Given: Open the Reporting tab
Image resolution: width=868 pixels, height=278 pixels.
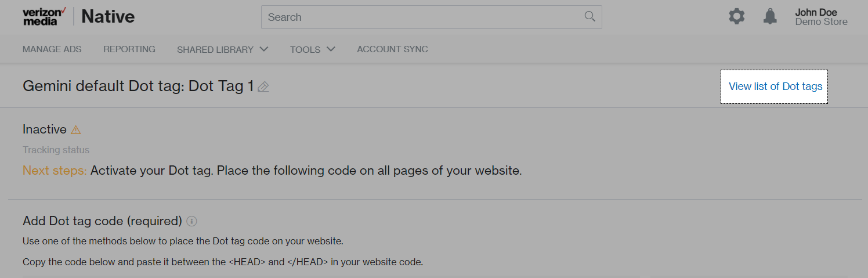Looking at the screenshot, I should point(129,49).
